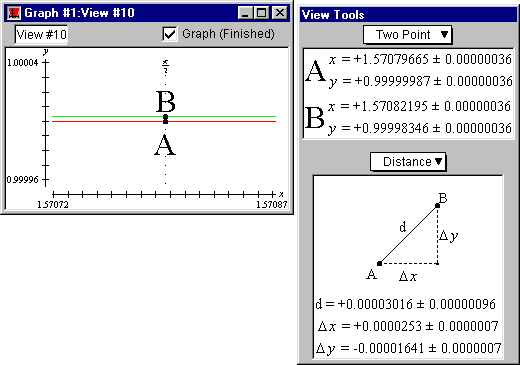Click the View Tools title bar
Screen dimensions: 520x365
(408, 15)
